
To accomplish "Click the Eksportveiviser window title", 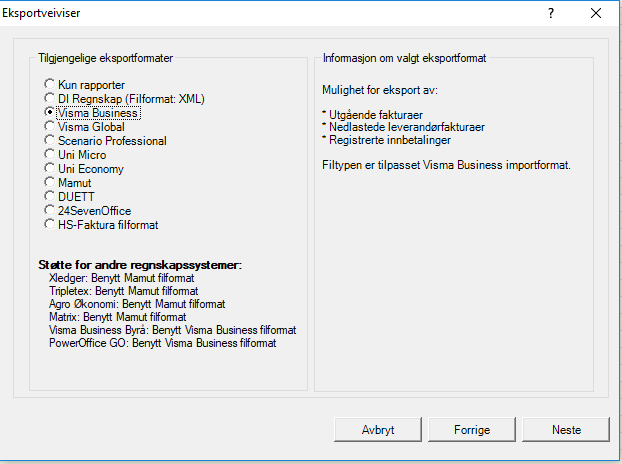I will click(x=41, y=13).
